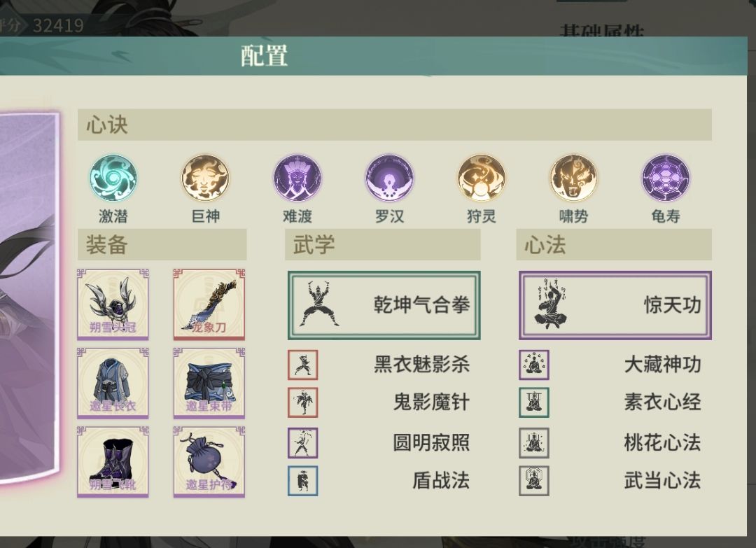The height and width of the screenshot is (548, 756).
Task: Select the 激潜 teal swirl icon
Action: (113, 177)
